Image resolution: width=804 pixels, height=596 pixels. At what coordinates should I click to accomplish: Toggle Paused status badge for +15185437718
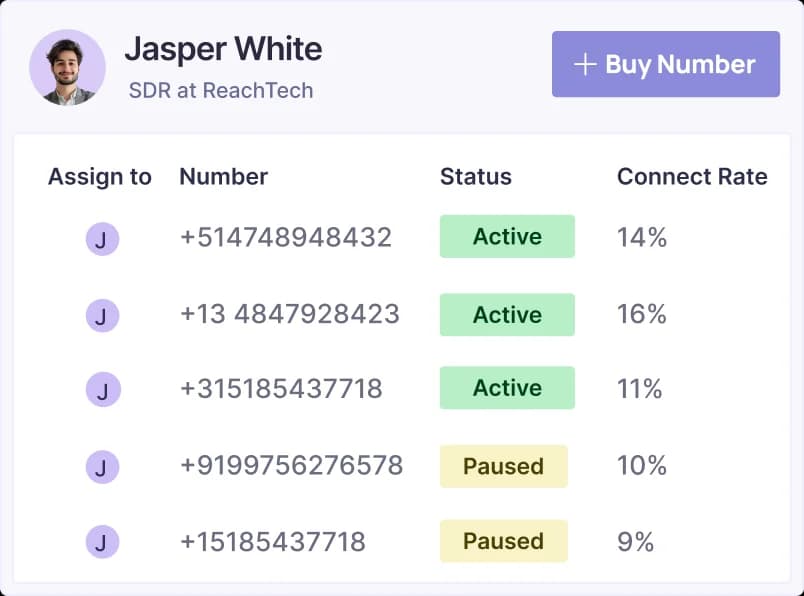[x=503, y=541]
